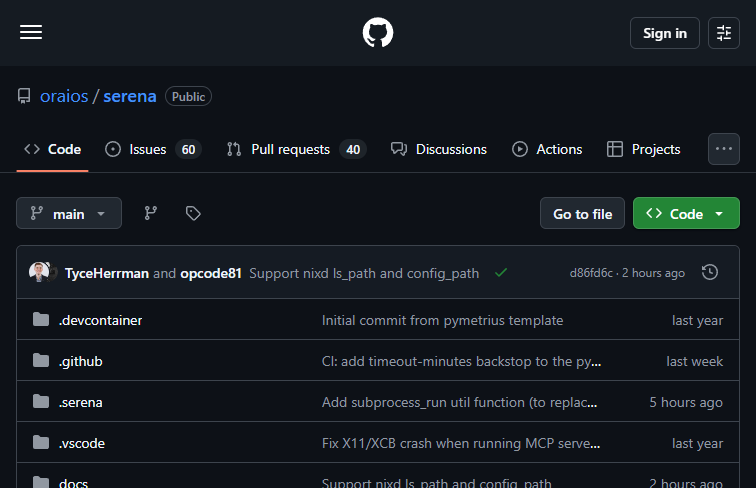The width and height of the screenshot is (756, 488).
Task: Open 'Add subprocess_run util function' commit
Action: [x=459, y=402]
